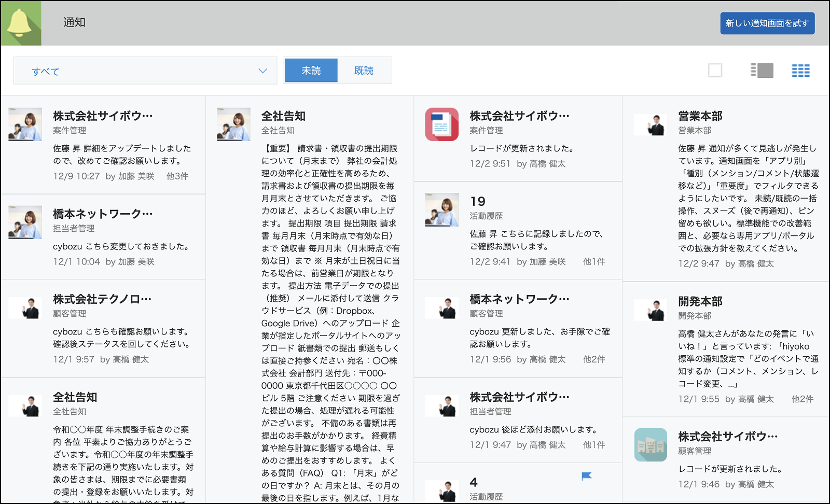Check the select-all checkbox
This screenshot has width=830, height=504.
click(x=715, y=70)
